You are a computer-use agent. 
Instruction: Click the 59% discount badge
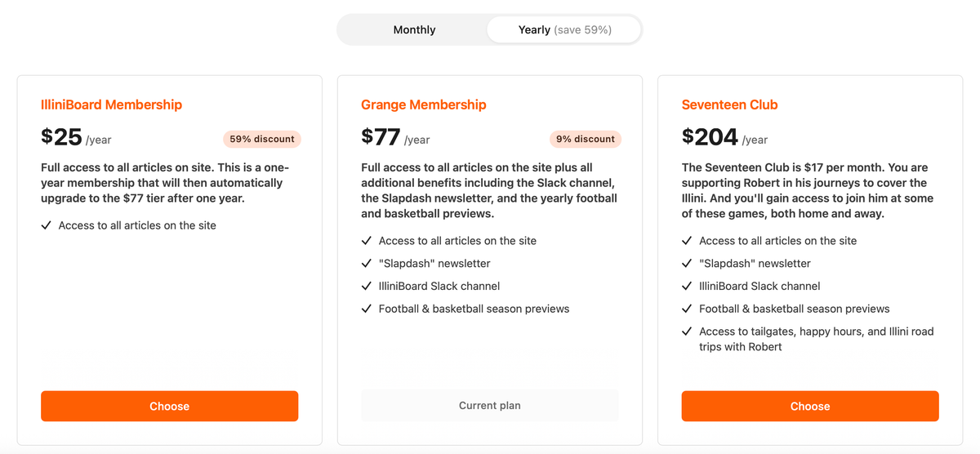(262, 139)
